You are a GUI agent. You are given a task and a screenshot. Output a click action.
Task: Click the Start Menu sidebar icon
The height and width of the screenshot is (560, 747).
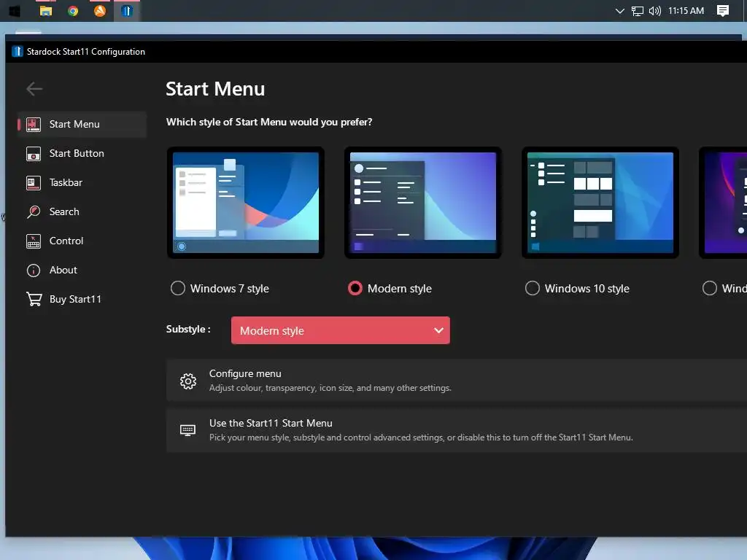coord(34,124)
